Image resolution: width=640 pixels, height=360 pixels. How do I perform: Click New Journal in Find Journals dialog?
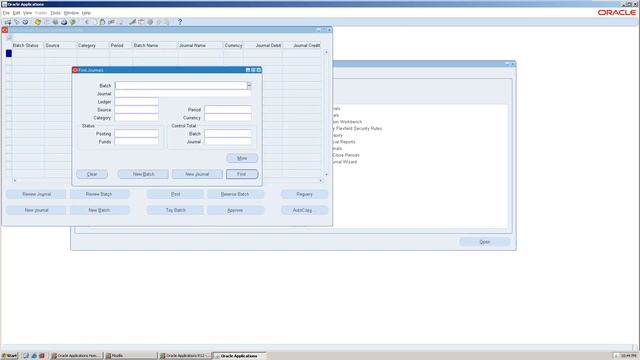coord(197,174)
